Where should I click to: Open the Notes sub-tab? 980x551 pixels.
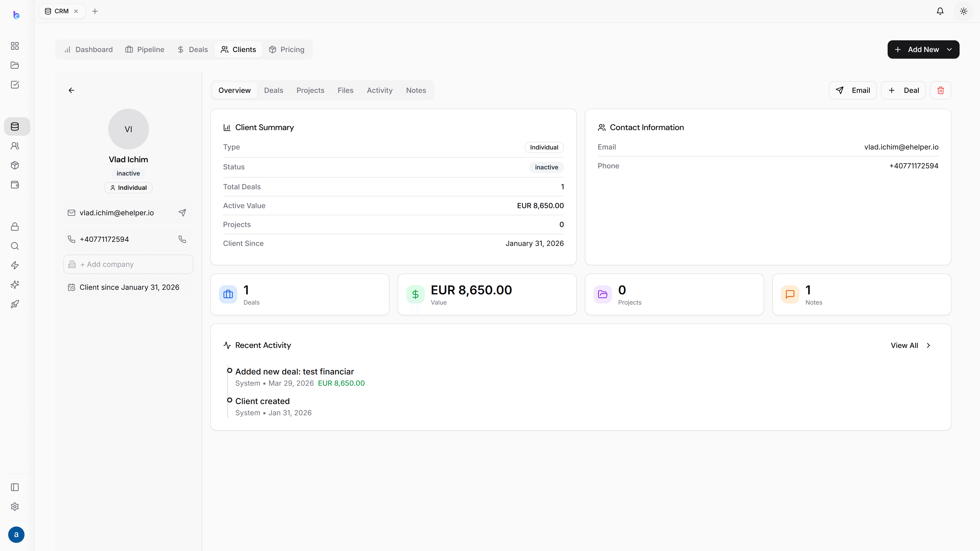click(416, 91)
